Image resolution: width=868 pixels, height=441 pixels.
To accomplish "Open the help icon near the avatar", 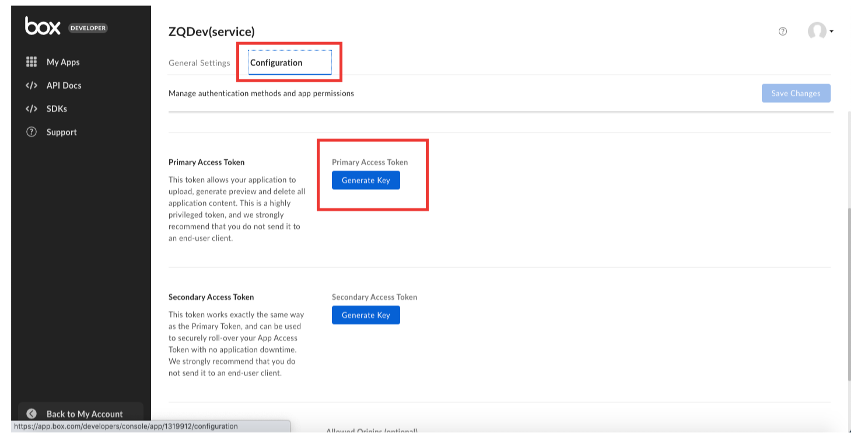I will point(783,32).
